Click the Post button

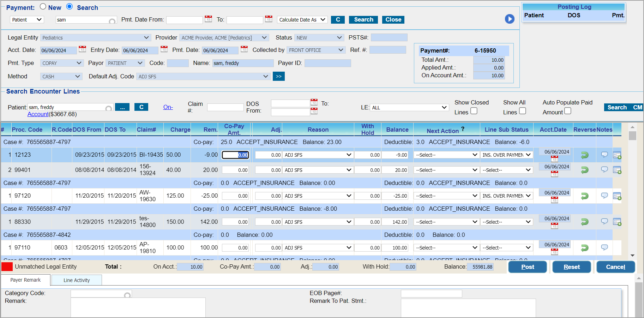tap(527, 267)
